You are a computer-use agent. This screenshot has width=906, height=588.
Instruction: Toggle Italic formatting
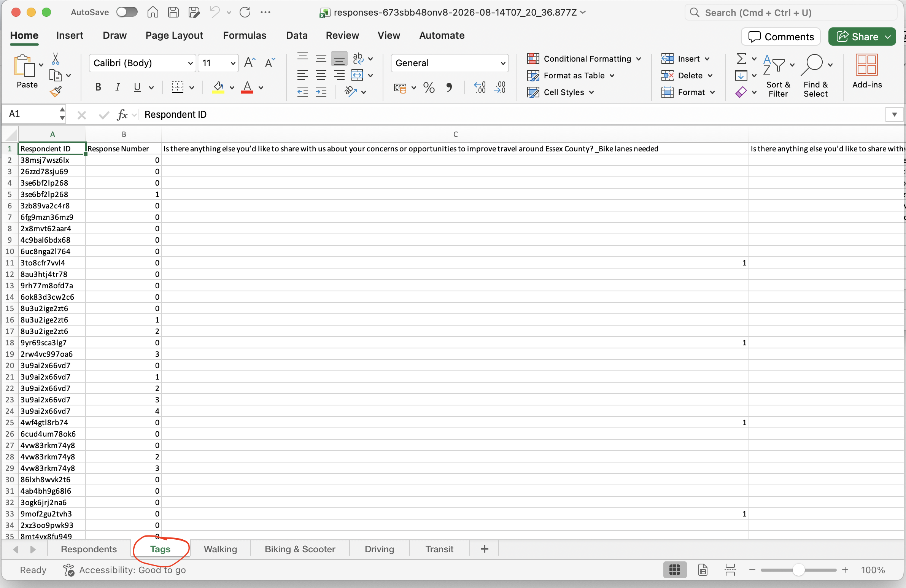coord(118,87)
